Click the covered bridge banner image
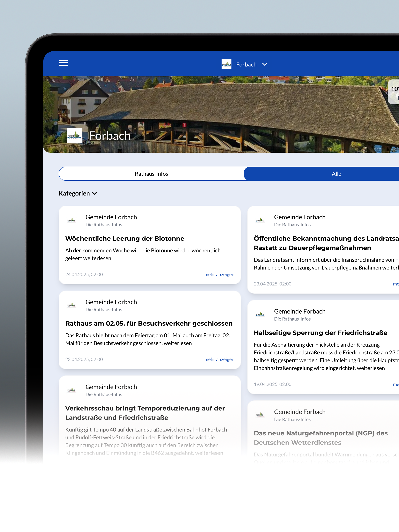Screen dimensions: 399x532 click(x=221, y=114)
